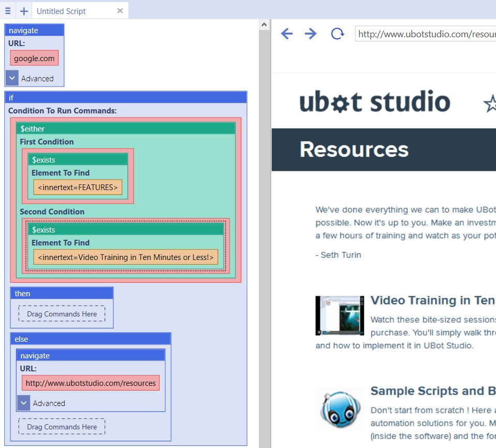Click Drag Commands Here zone in then block
496x448 pixels.
pos(62,314)
